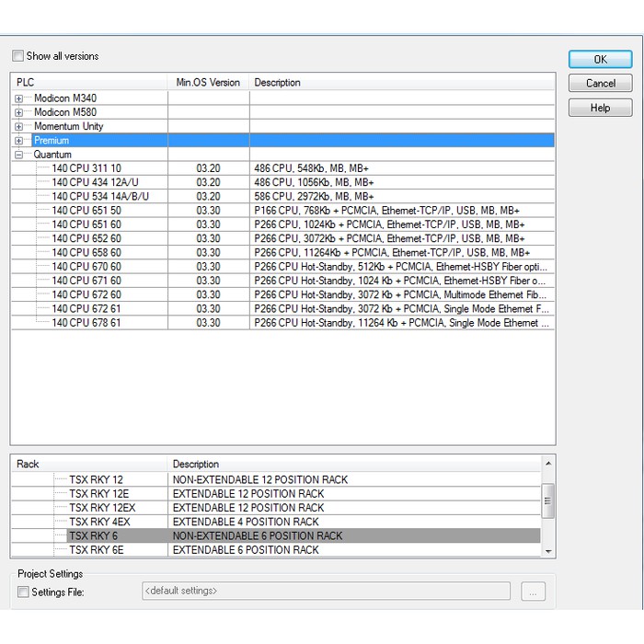Click the OK button
The height and width of the screenshot is (644, 644).
[600, 59]
